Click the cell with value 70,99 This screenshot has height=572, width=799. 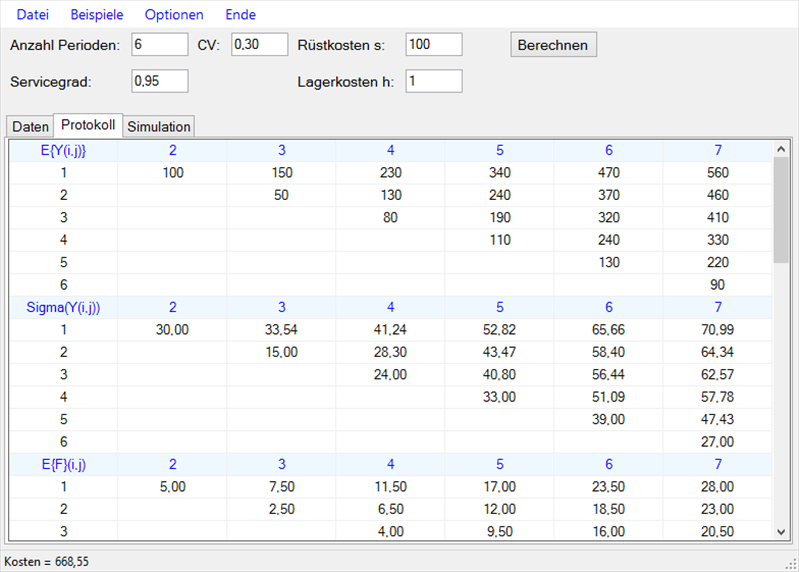(x=717, y=329)
